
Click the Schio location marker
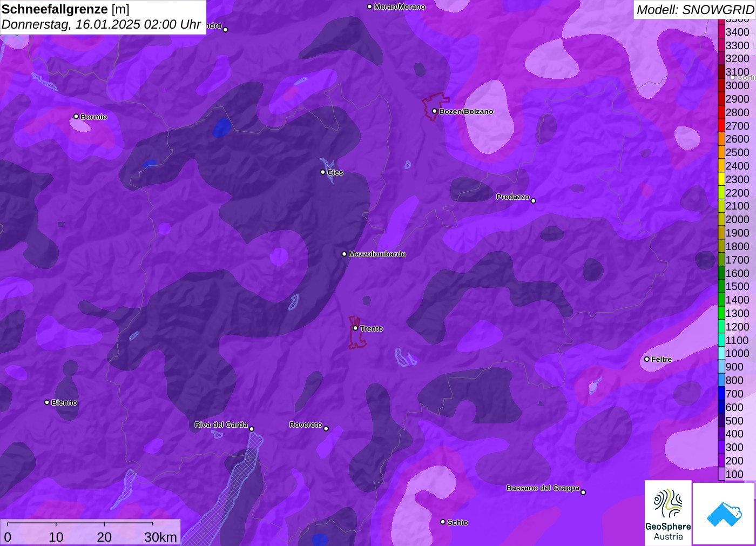point(443,522)
